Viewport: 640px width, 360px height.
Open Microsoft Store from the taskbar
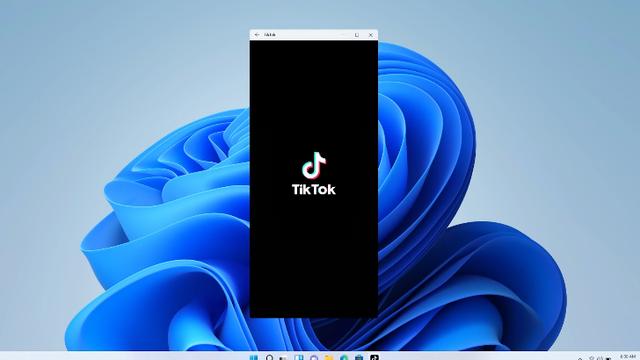(x=359, y=358)
